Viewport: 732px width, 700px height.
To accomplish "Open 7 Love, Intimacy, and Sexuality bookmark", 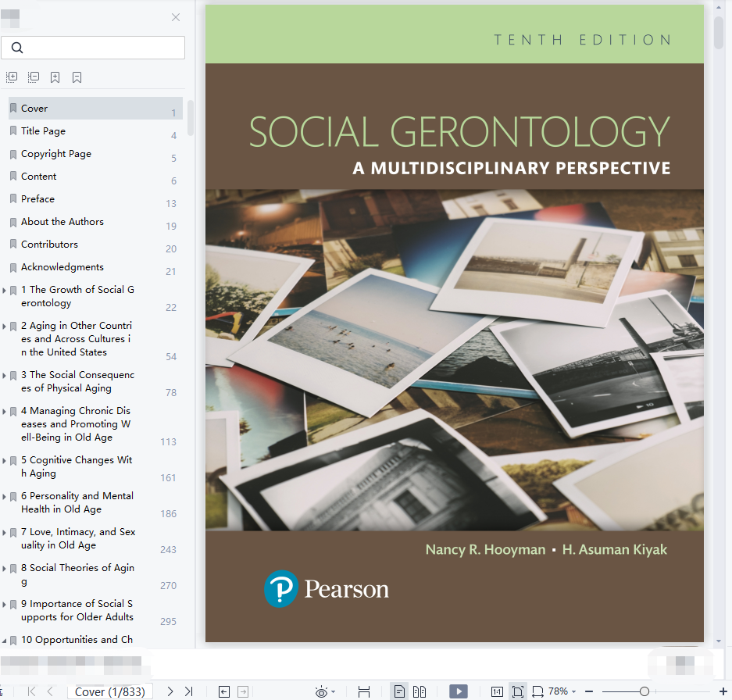I will point(78,538).
